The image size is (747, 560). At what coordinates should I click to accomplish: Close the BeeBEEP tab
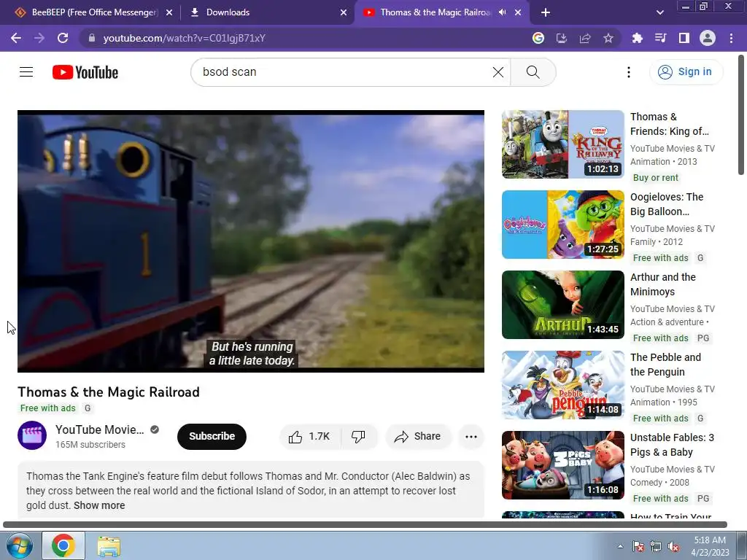click(169, 12)
